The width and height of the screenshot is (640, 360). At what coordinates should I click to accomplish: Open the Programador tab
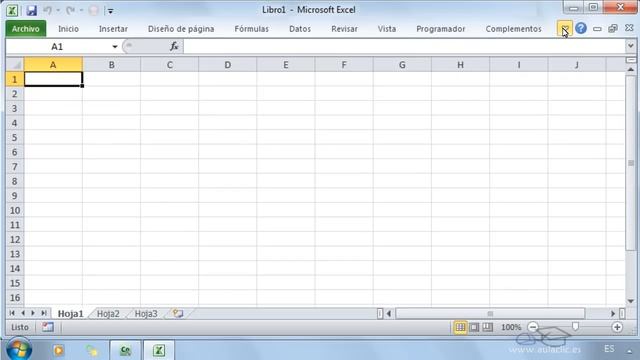click(x=440, y=29)
